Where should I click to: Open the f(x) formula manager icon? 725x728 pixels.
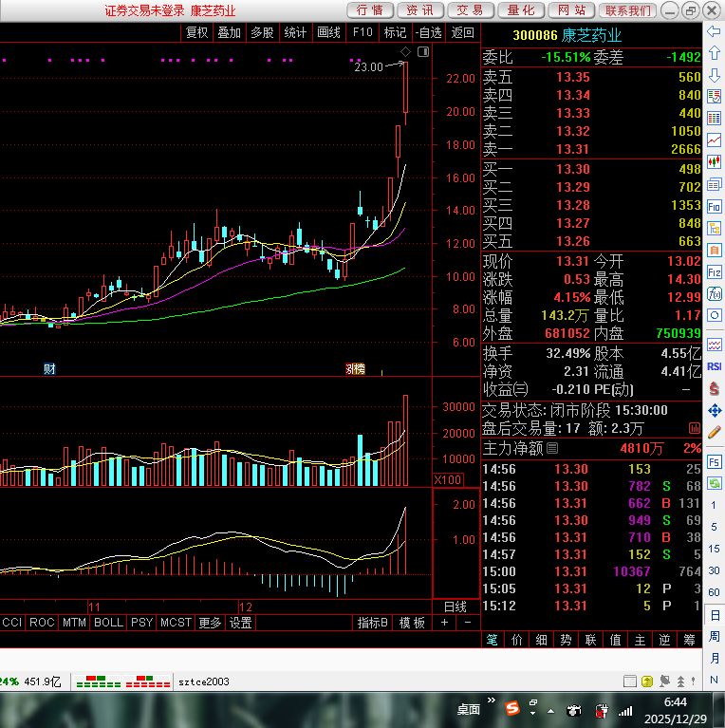pos(714,294)
